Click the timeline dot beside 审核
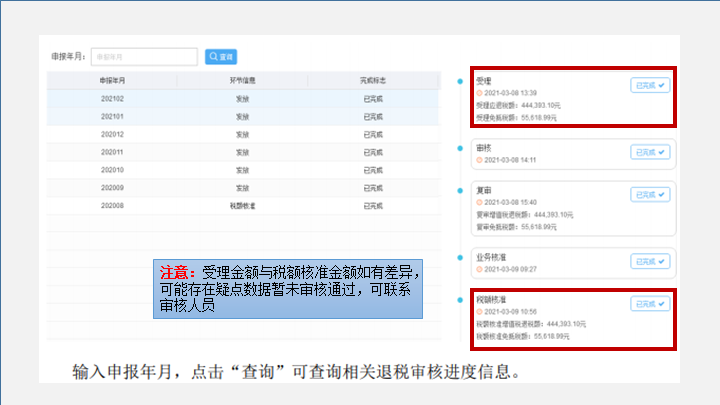 click(460, 148)
